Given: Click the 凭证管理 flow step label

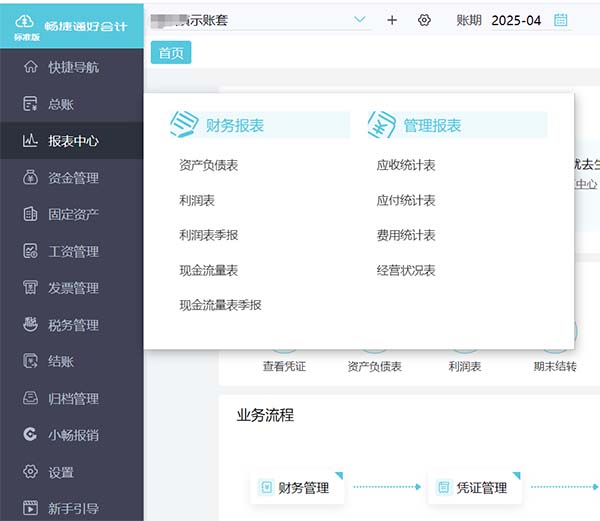Looking at the screenshot, I should pos(482,488).
